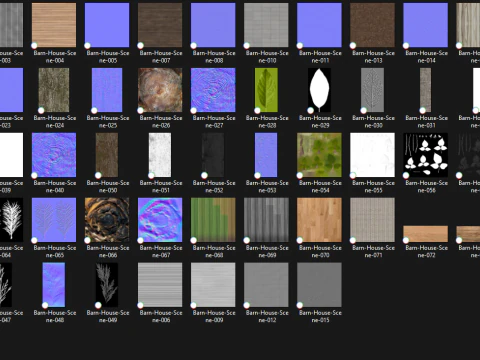Select the stump normal map Barn-House-Scene-027

click(213, 90)
